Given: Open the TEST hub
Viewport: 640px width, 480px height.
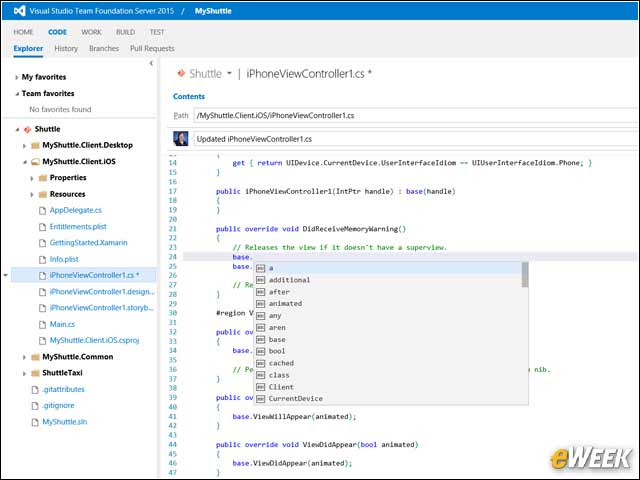Looking at the screenshot, I should (x=157, y=32).
